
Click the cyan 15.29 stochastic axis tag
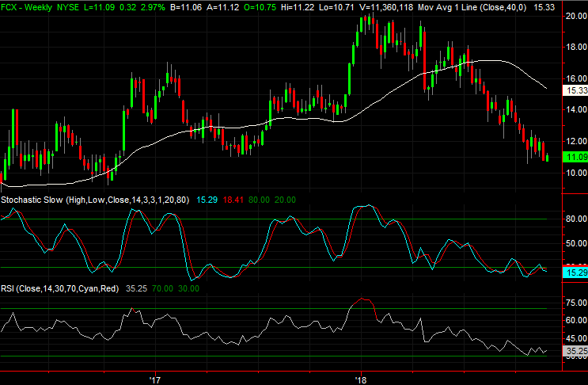(x=576, y=273)
